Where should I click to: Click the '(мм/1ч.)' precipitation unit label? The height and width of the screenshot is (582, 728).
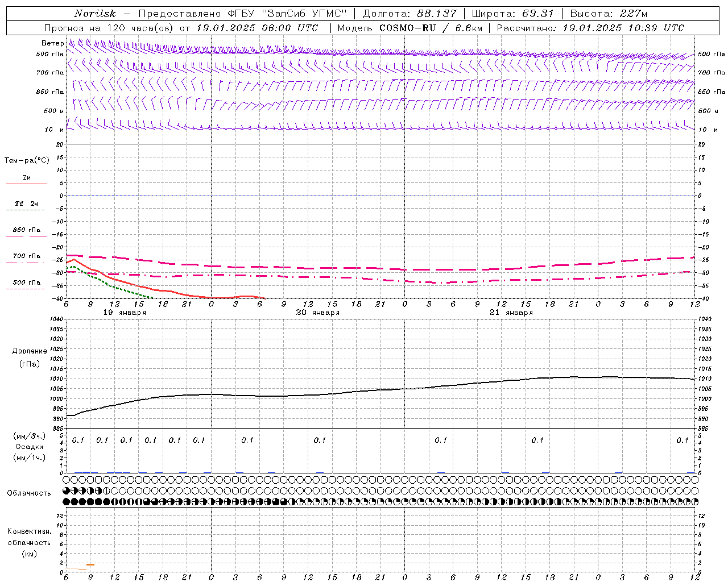(30, 458)
